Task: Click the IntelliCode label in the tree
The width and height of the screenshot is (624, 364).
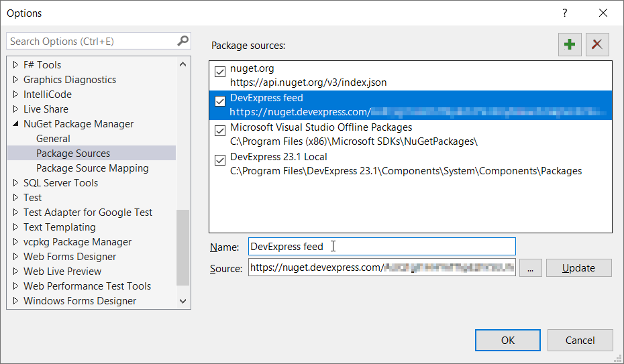Action: click(x=48, y=94)
